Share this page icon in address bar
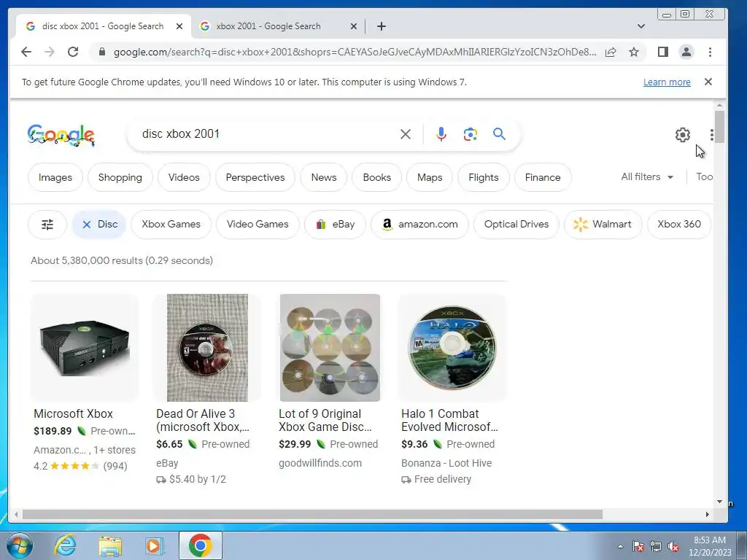The height and width of the screenshot is (560, 747). pos(611,52)
